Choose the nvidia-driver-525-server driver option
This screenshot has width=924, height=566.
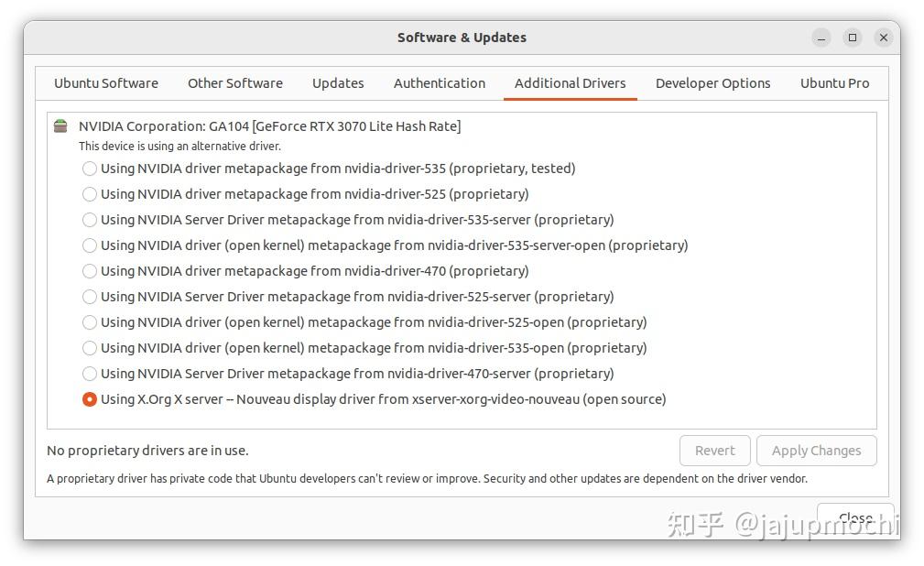89,297
